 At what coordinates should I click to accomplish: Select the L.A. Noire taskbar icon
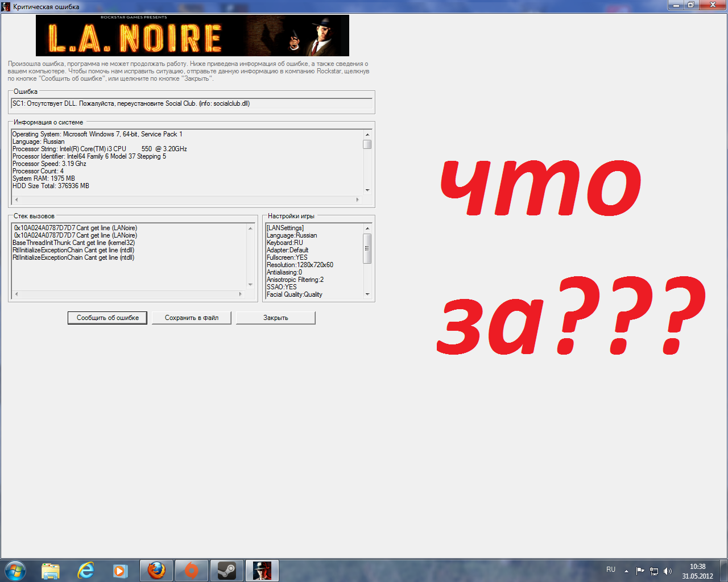click(262, 570)
